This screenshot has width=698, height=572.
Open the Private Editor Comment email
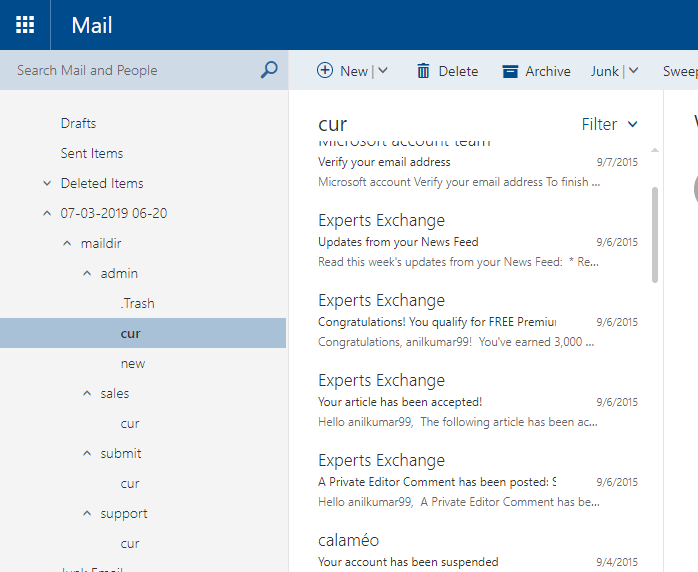(478, 480)
